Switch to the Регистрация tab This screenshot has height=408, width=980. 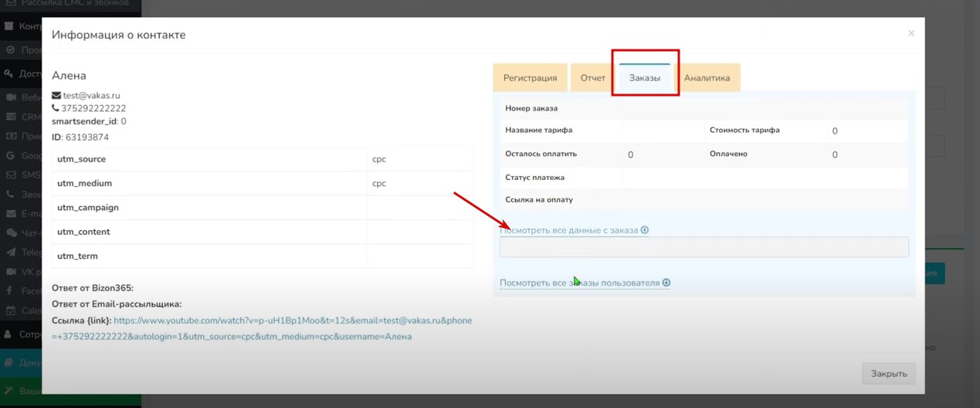click(530, 78)
